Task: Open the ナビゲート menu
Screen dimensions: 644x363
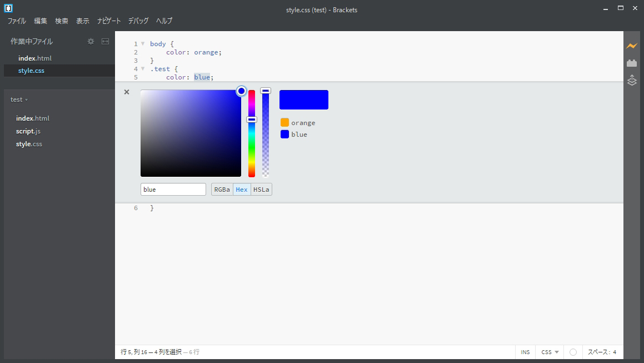Action: [x=109, y=21]
